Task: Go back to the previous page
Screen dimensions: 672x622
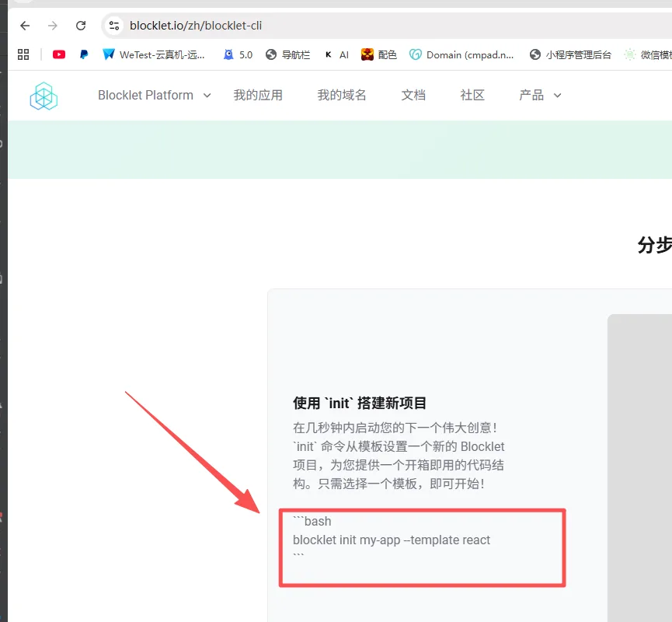Action: tap(25, 26)
